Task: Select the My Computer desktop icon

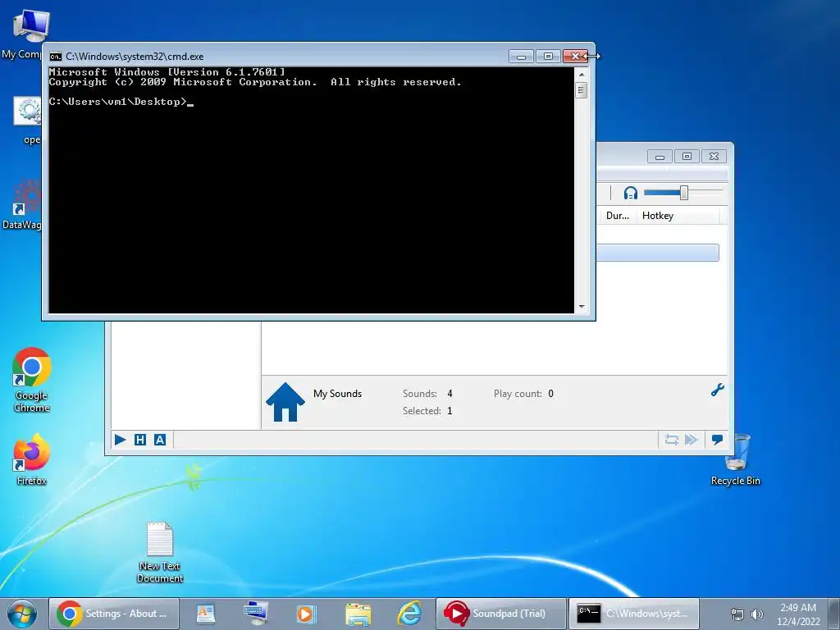Action: pos(21,33)
